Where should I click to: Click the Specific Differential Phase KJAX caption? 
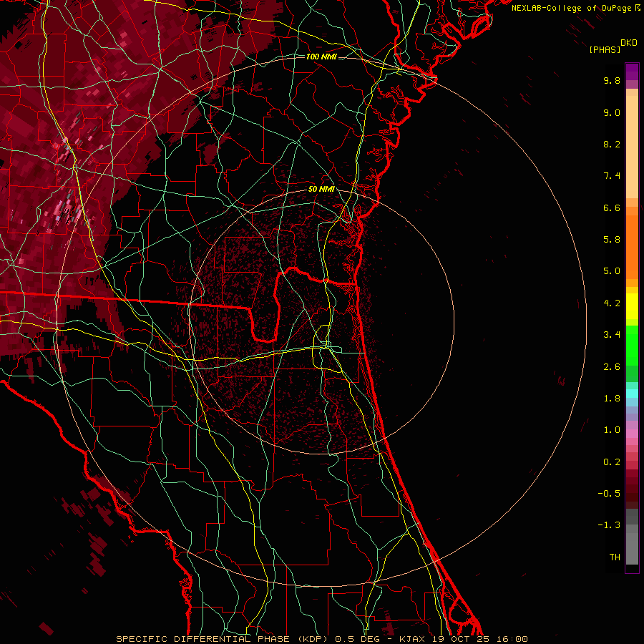(321, 639)
